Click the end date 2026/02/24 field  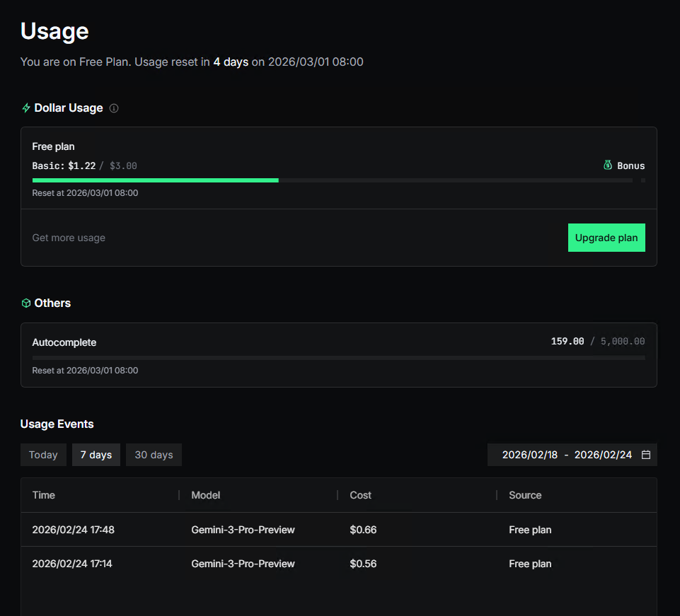pos(603,455)
